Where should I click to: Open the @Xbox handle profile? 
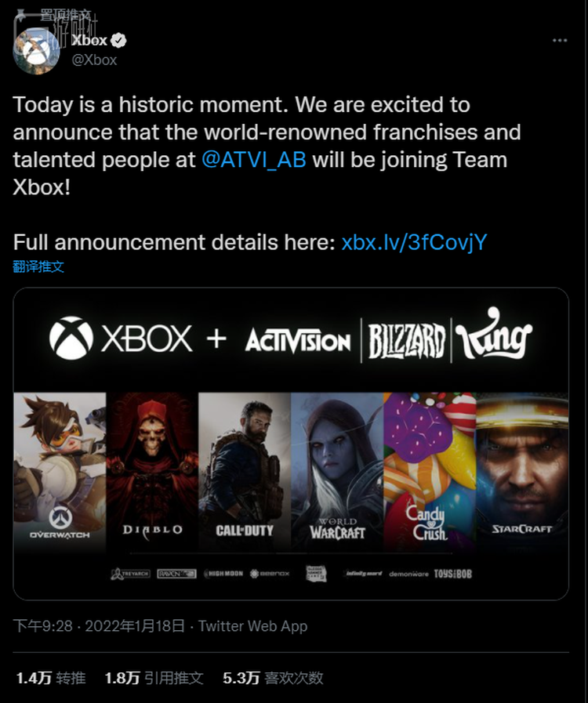pos(94,60)
